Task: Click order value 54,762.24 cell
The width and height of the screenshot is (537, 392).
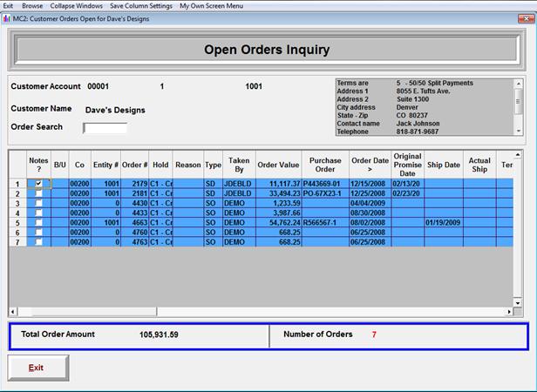Action: pos(278,222)
